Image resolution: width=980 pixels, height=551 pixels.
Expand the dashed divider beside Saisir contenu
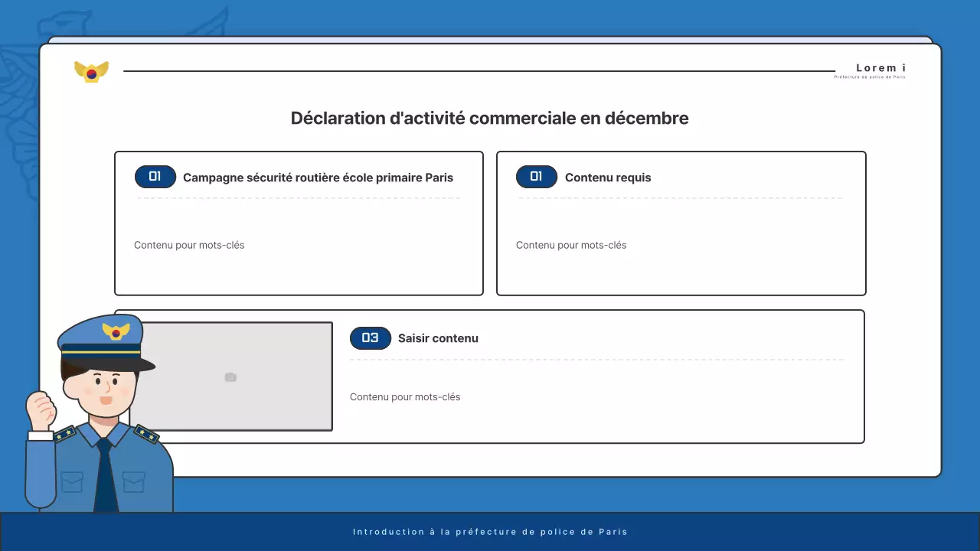(x=596, y=358)
